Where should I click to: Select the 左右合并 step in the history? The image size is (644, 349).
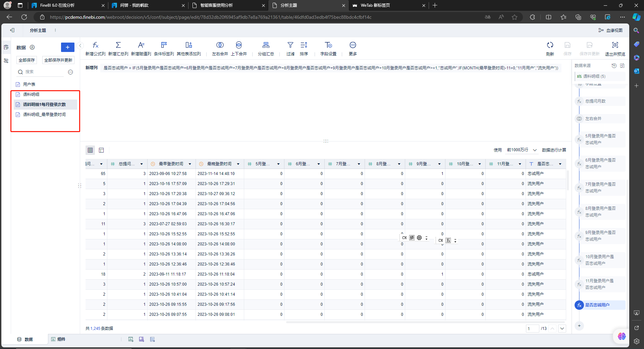600,119
